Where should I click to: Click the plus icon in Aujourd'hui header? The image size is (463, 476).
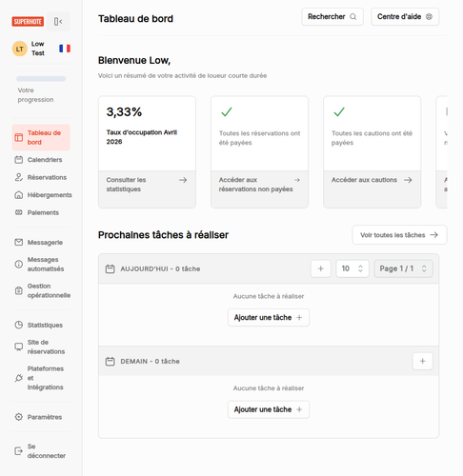tap(321, 268)
